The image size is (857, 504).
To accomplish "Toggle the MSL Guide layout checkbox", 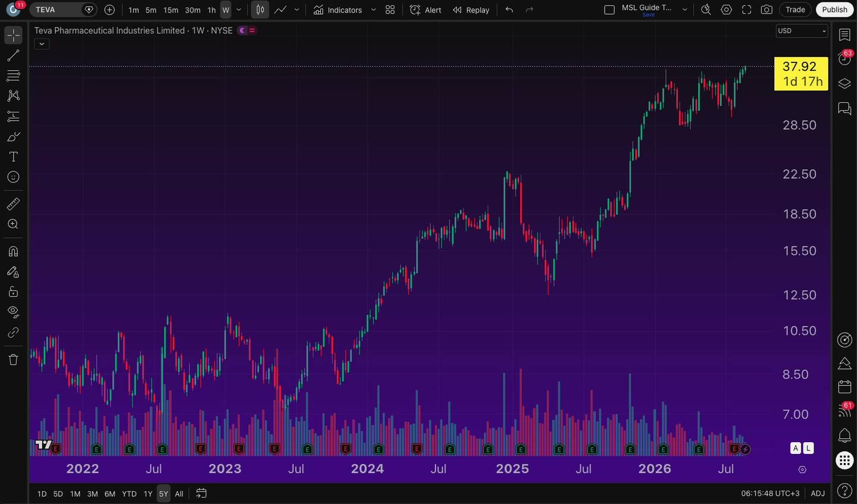I will pyautogui.click(x=609, y=10).
